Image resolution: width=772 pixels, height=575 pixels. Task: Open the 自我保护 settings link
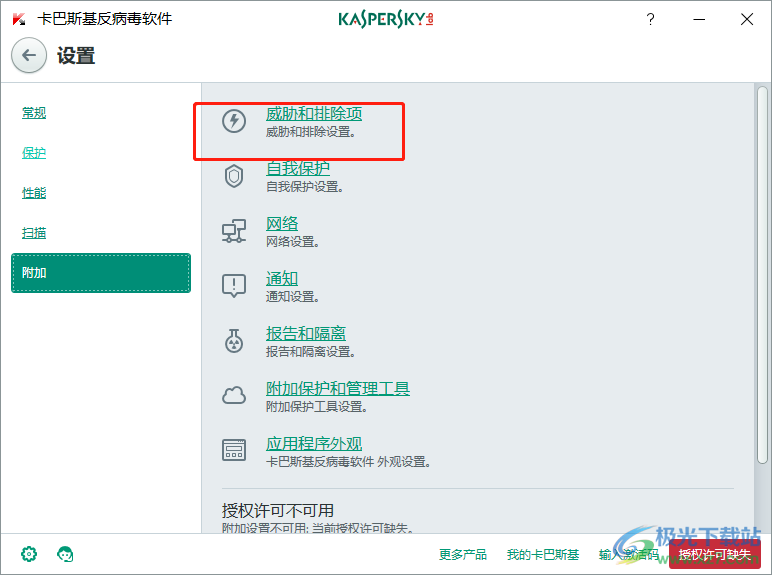[298, 168]
